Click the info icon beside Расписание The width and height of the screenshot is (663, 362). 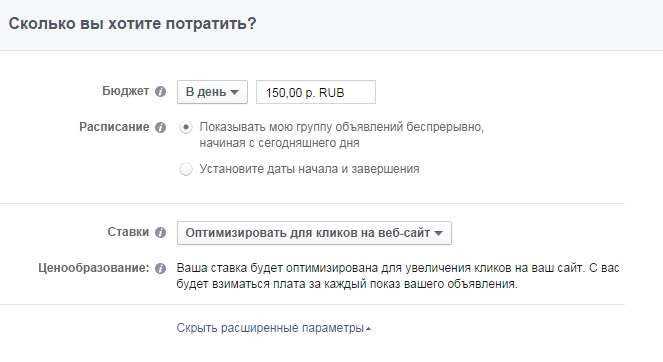(x=160, y=127)
